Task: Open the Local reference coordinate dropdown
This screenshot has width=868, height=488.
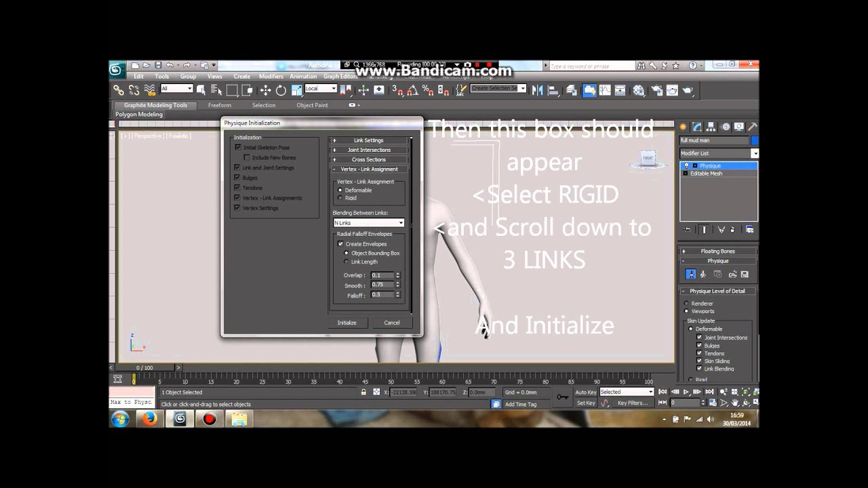Action: 320,89
